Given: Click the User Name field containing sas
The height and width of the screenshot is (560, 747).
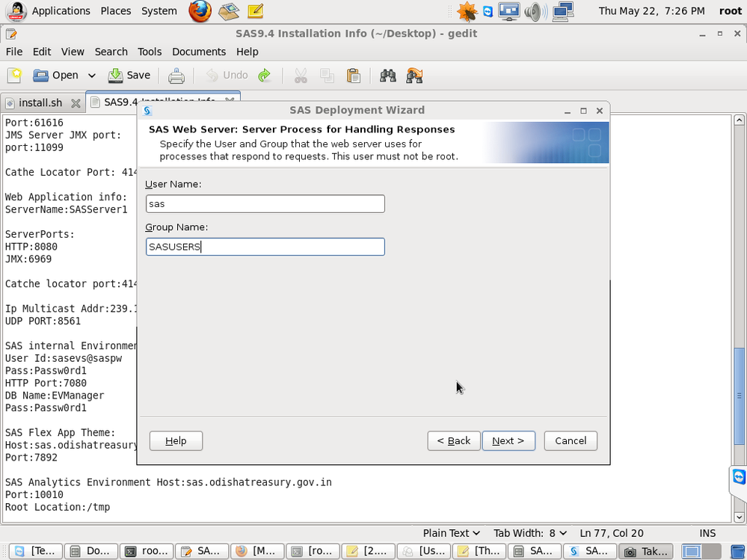Looking at the screenshot, I should pyautogui.click(x=265, y=204).
